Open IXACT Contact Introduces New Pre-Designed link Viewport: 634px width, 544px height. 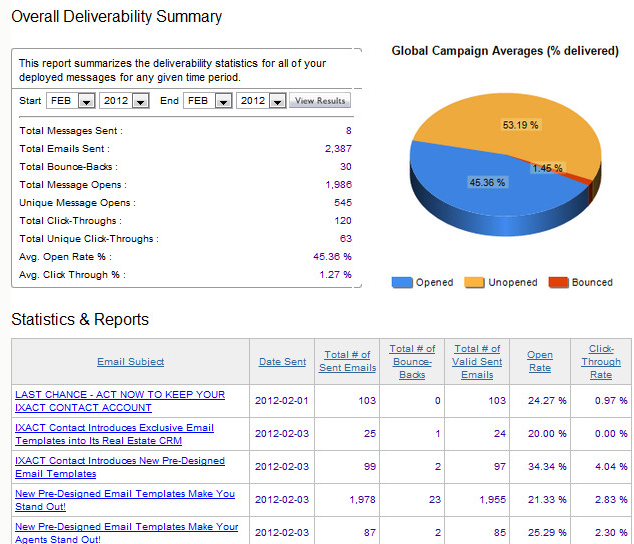click(x=119, y=467)
